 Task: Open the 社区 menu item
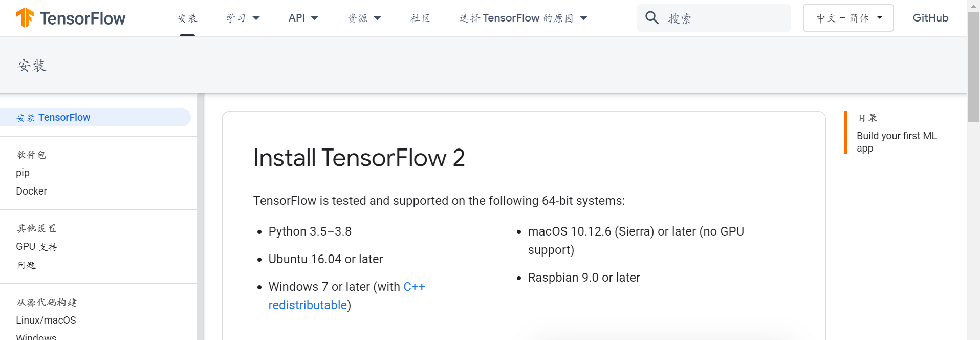[x=420, y=17]
